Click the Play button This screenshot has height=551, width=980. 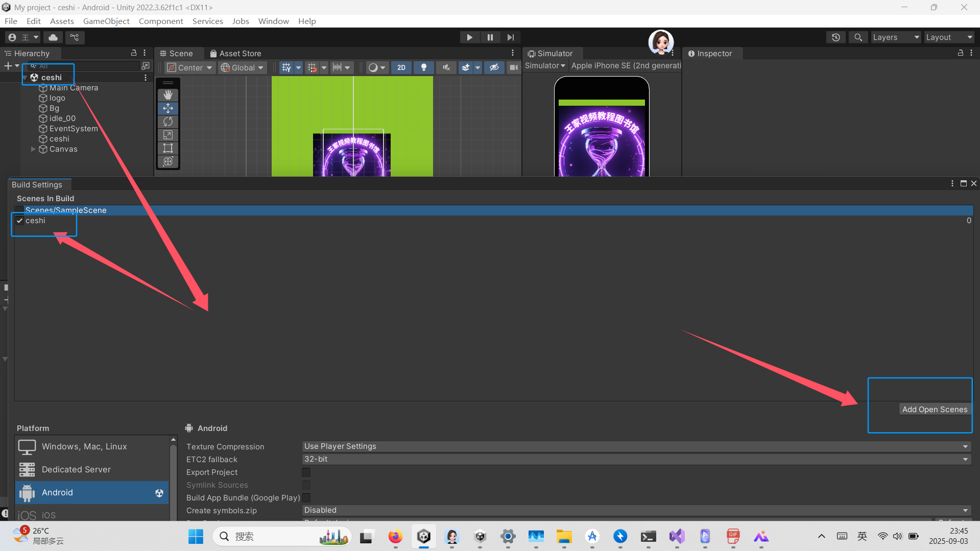pyautogui.click(x=469, y=37)
